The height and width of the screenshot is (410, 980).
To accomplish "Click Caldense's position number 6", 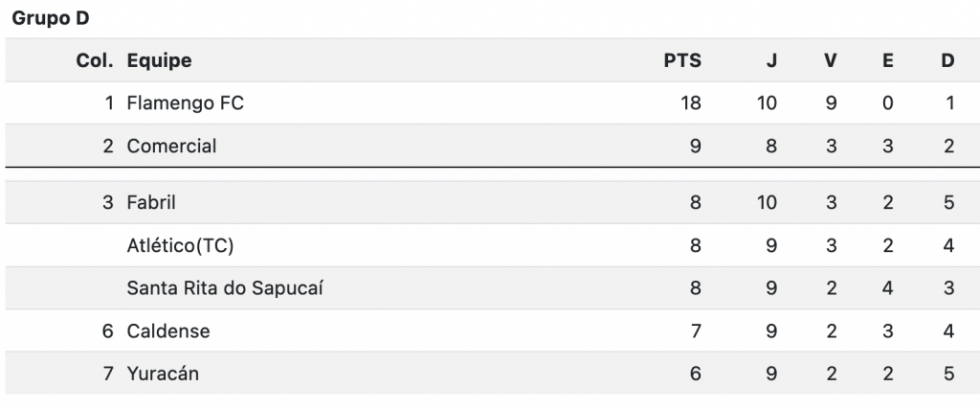I will click(108, 330).
